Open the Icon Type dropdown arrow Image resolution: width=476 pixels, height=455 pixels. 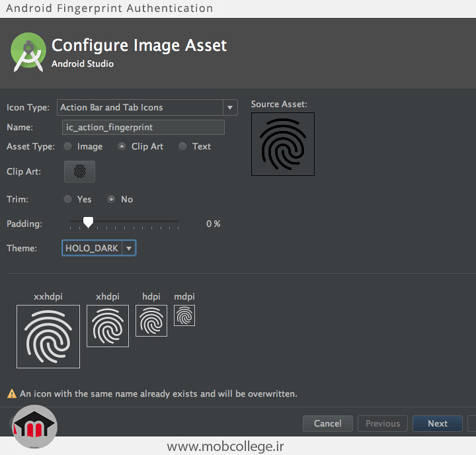click(230, 108)
